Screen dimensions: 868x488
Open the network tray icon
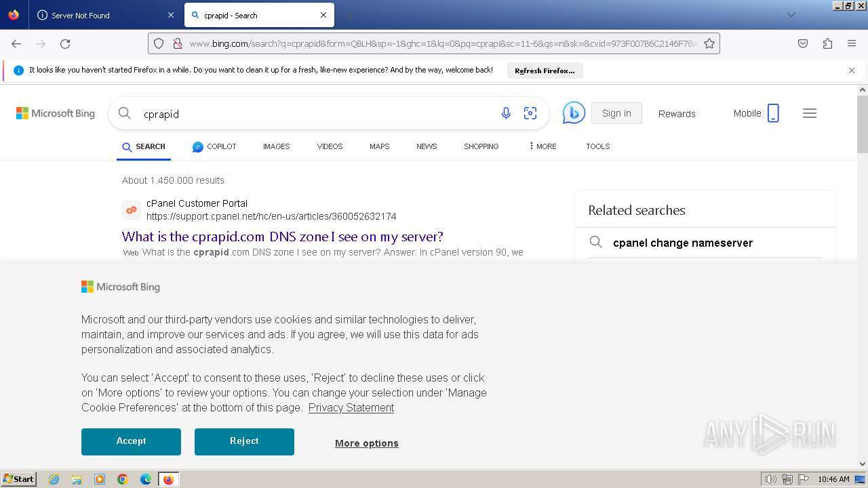click(787, 479)
